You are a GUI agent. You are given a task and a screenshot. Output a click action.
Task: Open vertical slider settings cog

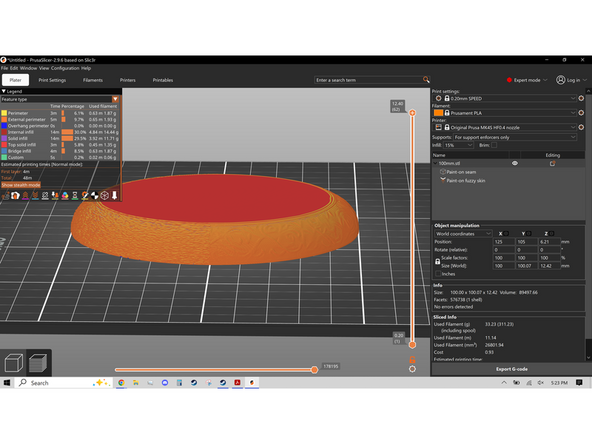pyautogui.click(x=412, y=369)
